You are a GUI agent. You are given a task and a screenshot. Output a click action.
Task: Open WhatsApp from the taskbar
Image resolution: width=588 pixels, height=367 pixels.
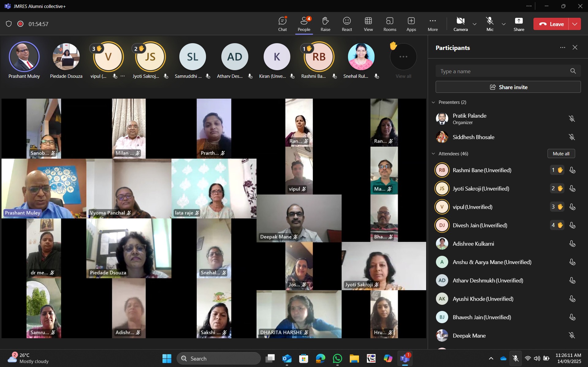tap(337, 358)
